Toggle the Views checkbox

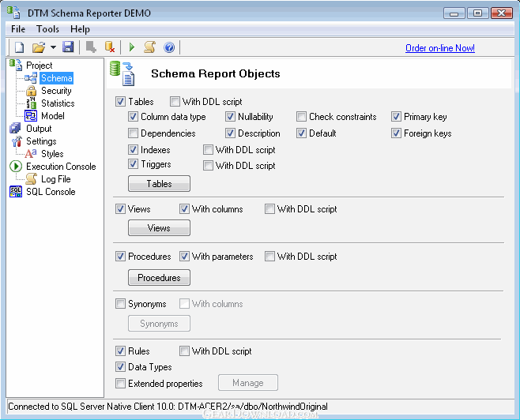(120, 209)
